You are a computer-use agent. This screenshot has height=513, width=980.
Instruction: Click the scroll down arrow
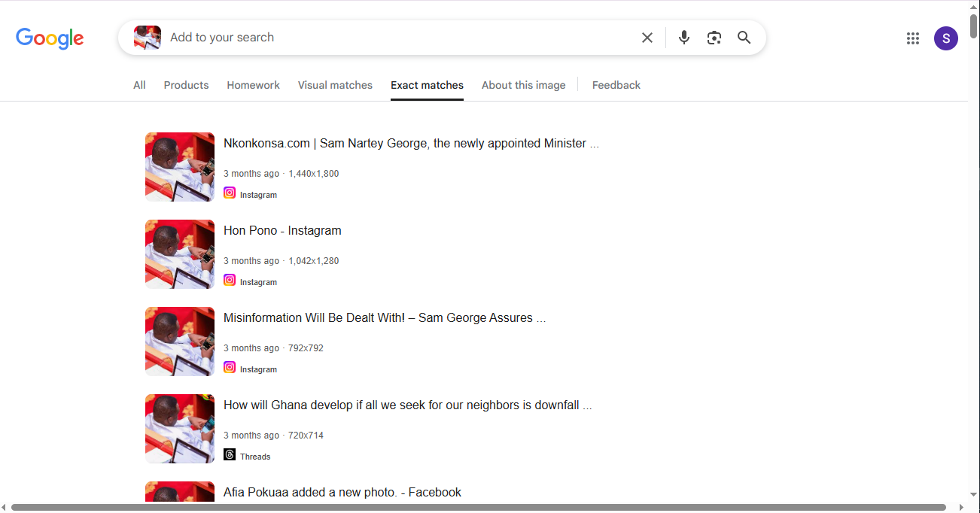pyautogui.click(x=973, y=495)
